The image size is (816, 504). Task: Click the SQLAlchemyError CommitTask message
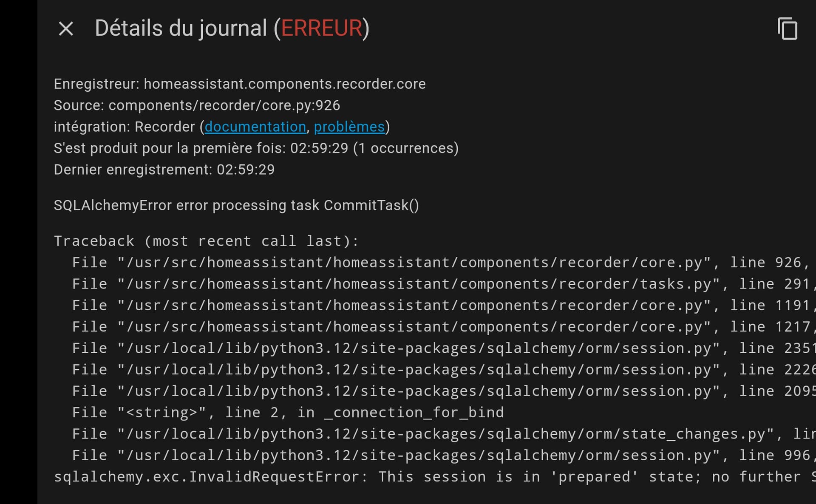click(x=236, y=205)
